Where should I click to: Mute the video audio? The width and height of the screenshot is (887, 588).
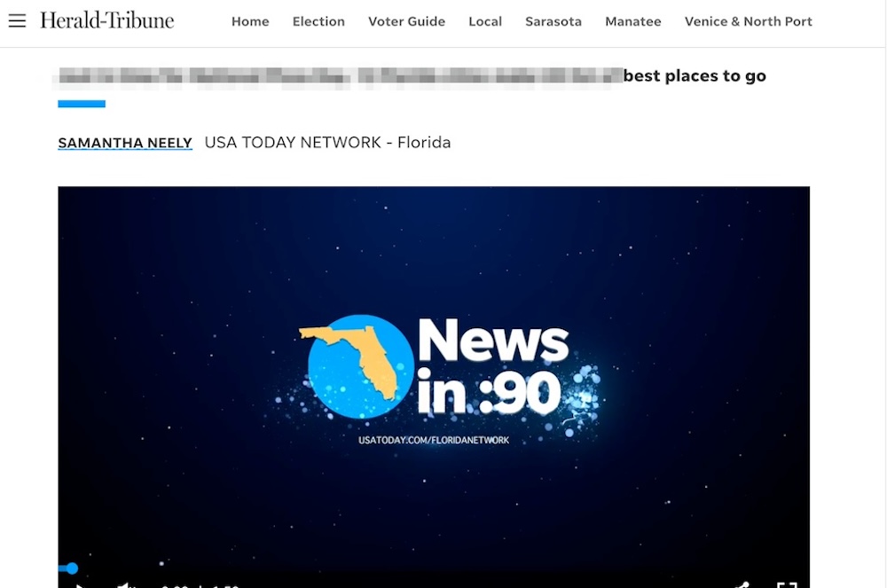126,585
